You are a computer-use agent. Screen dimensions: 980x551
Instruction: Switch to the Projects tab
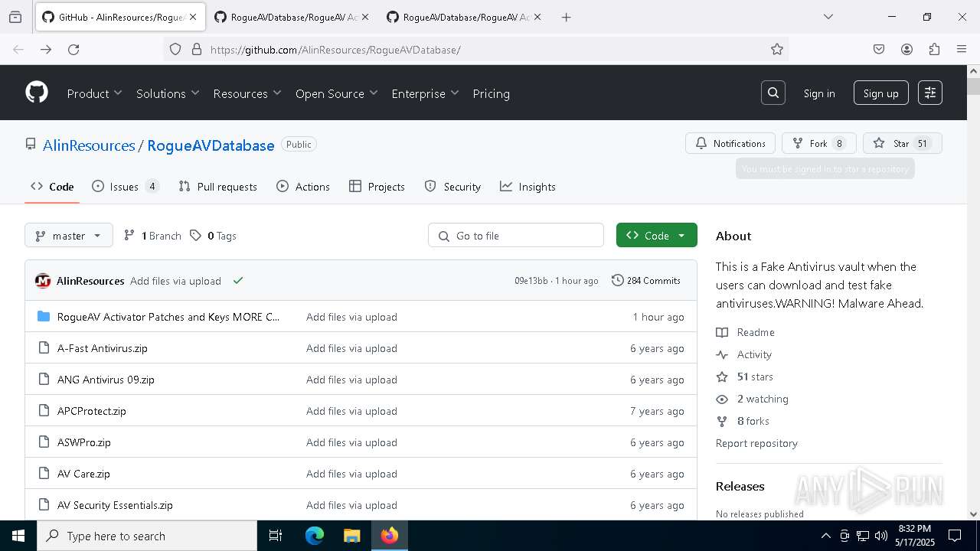pos(377,187)
